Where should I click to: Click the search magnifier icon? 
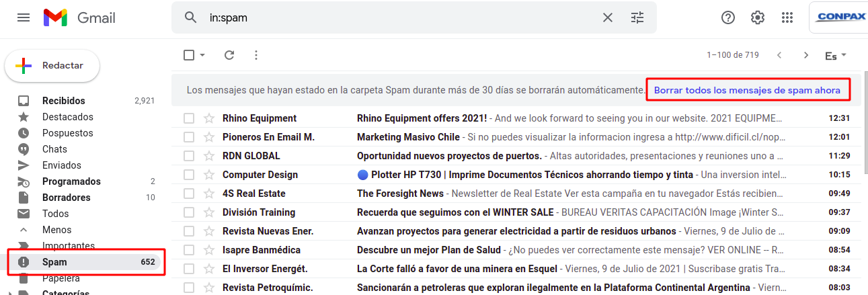[x=191, y=17]
